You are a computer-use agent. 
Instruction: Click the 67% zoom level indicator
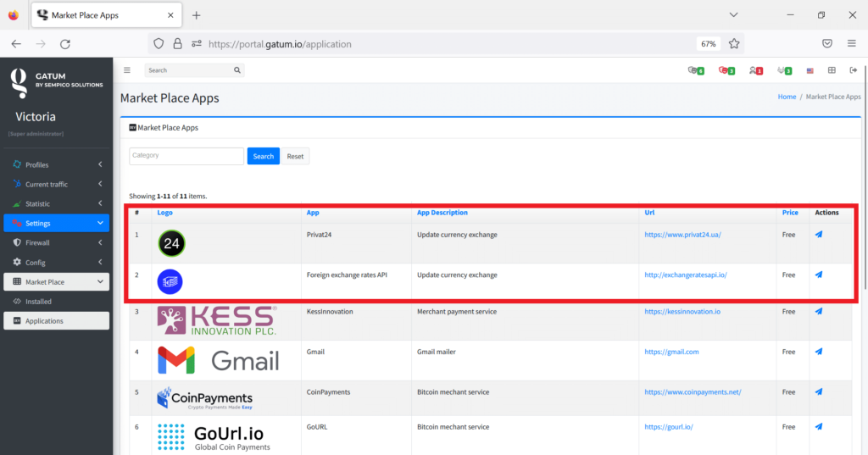click(709, 44)
